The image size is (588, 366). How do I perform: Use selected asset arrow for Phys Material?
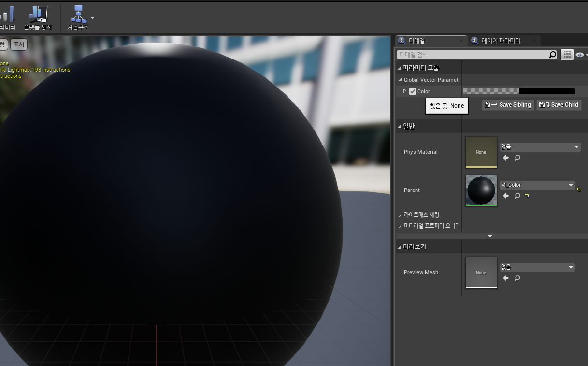point(506,158)
